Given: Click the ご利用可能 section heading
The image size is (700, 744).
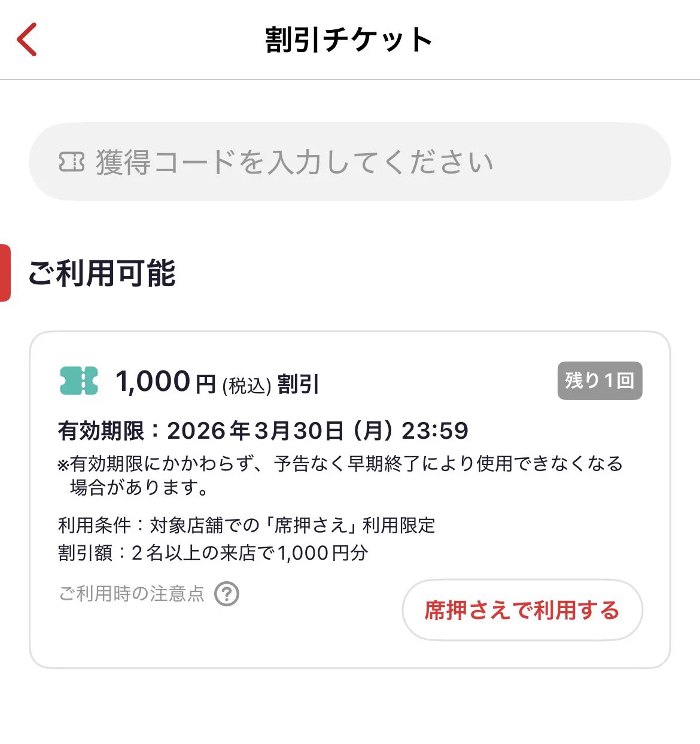Looking at the screenshot, I should tap(102, 274).
